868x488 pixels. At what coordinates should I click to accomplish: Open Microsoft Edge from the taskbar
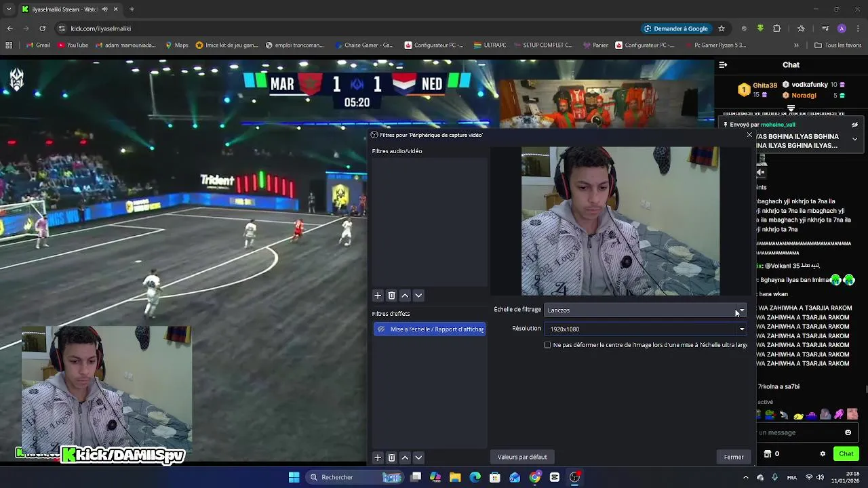(475, 477)
